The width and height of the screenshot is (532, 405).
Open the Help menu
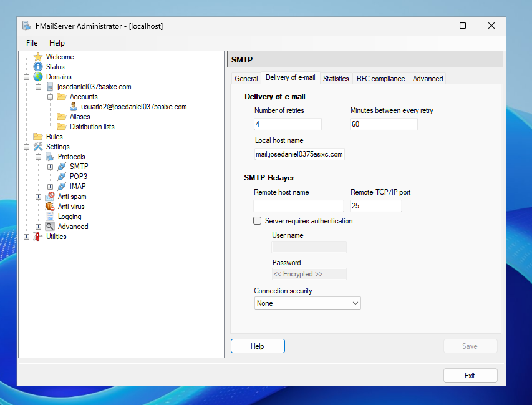[x=57, y=43]
